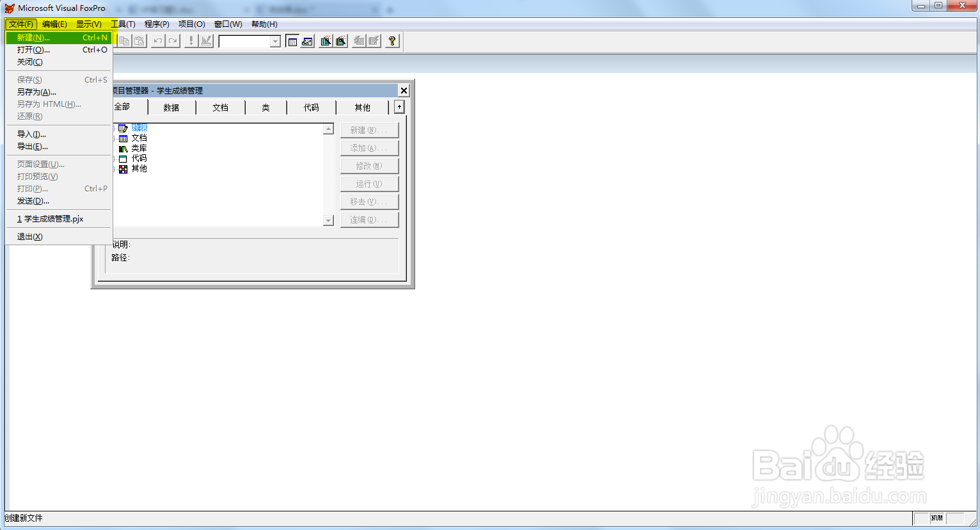Open the database dropdown in toolbar

click(x=275, y=42)
